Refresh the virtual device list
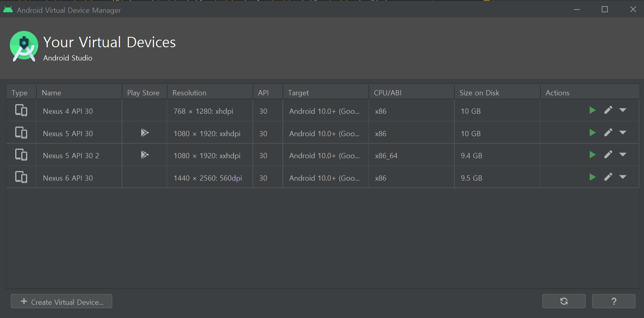This screenshot has width=644, height=318. tap(564, 301)
